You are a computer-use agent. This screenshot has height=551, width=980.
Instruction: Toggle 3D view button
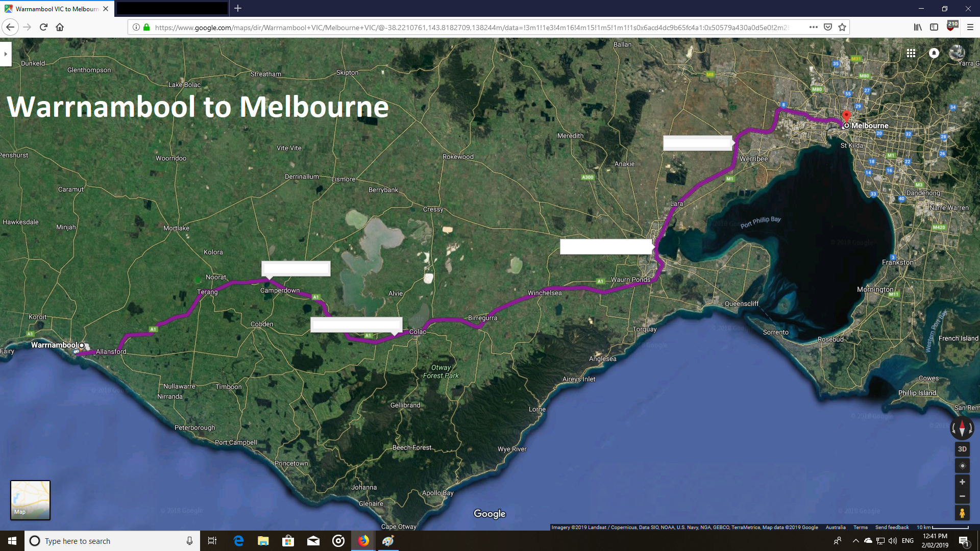962,449
